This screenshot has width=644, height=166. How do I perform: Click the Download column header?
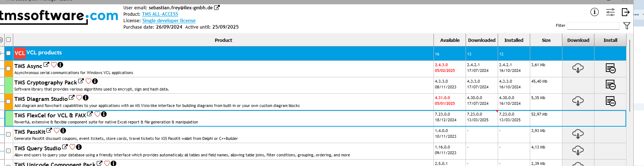578,40
